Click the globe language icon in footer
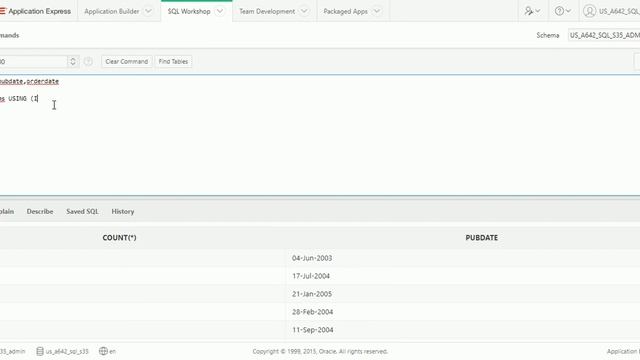This screenshot has height=360, width=640. (103, 351)
